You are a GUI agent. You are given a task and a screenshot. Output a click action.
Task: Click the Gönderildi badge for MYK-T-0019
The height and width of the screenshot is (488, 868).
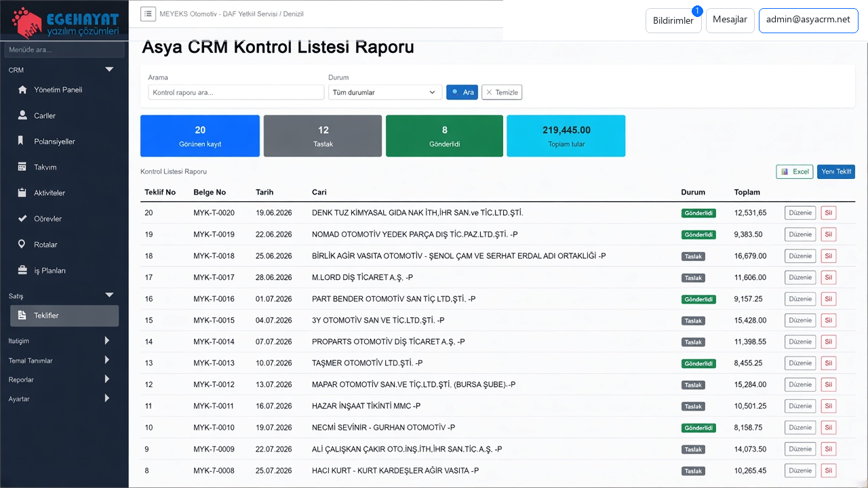[698, 235]
